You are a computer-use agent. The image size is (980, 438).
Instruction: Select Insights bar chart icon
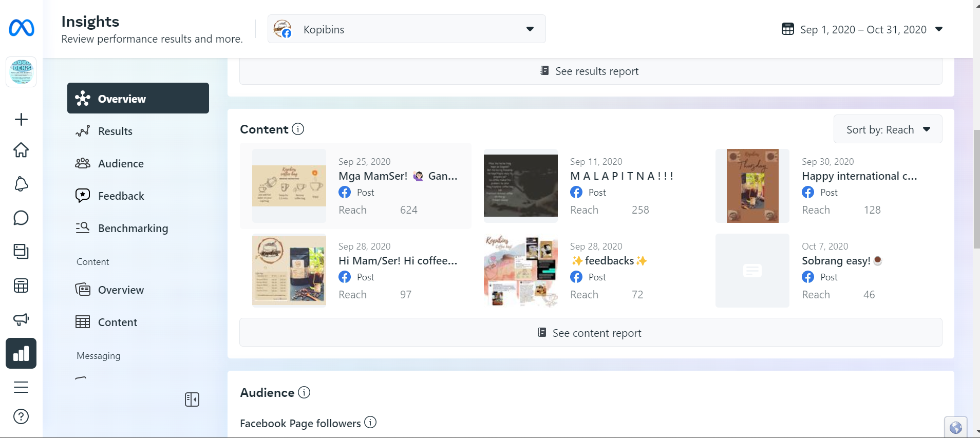[21, 353]
